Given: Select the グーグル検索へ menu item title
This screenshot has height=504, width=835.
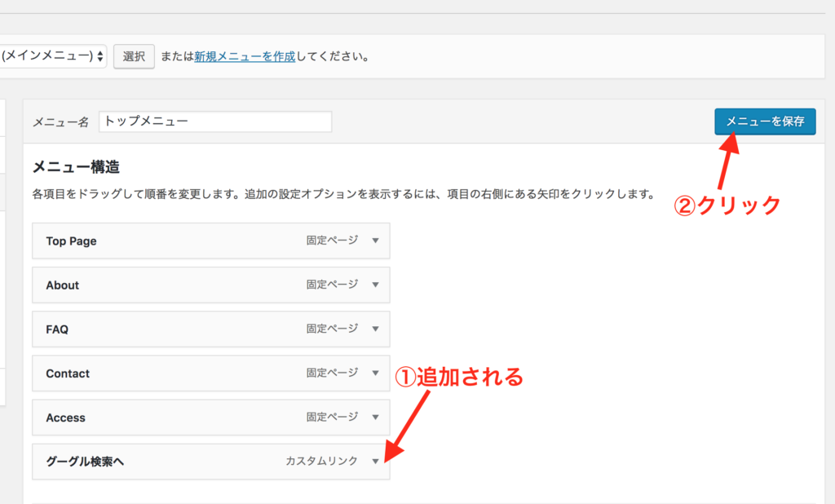Looking at the screenshot, I should point(85,462).
